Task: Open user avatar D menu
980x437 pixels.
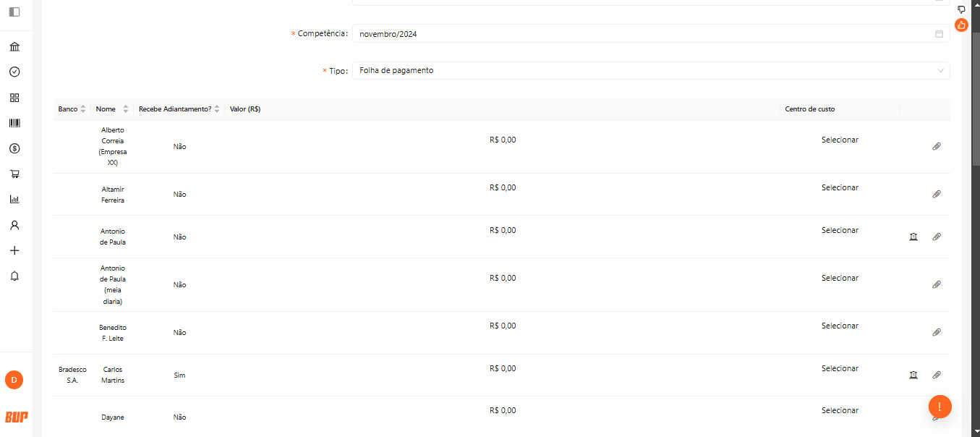Action: [x=14, y=380]
